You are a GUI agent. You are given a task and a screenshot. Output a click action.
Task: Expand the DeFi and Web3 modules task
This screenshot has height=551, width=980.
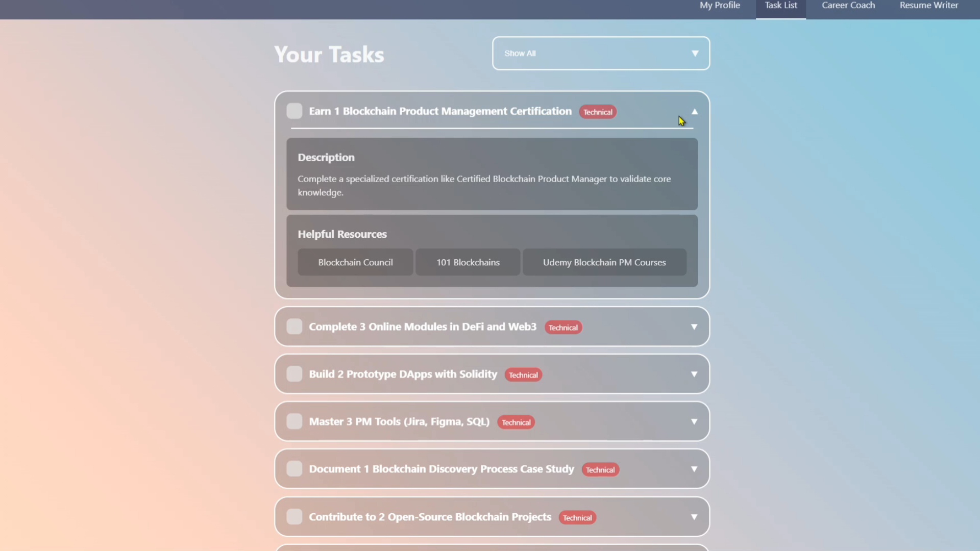tap(694, 327)
